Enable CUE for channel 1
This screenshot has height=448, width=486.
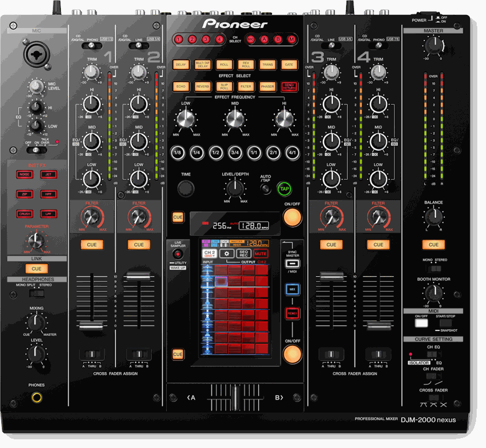91,245
